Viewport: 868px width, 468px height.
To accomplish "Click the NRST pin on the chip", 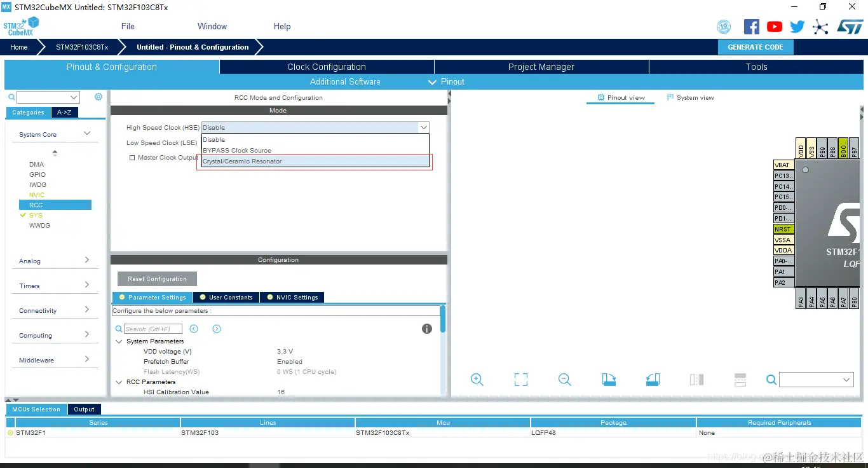I will click(x=783, y=229).
